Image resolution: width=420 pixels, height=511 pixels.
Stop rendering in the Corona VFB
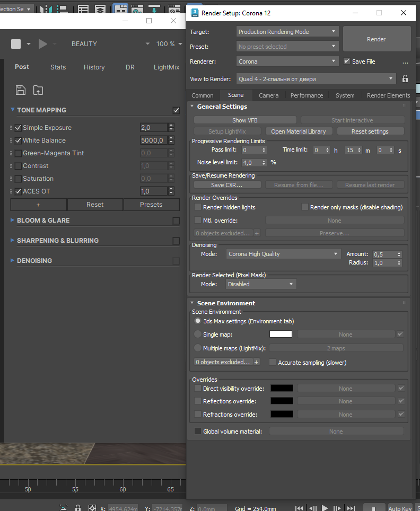tap(16, 43)
